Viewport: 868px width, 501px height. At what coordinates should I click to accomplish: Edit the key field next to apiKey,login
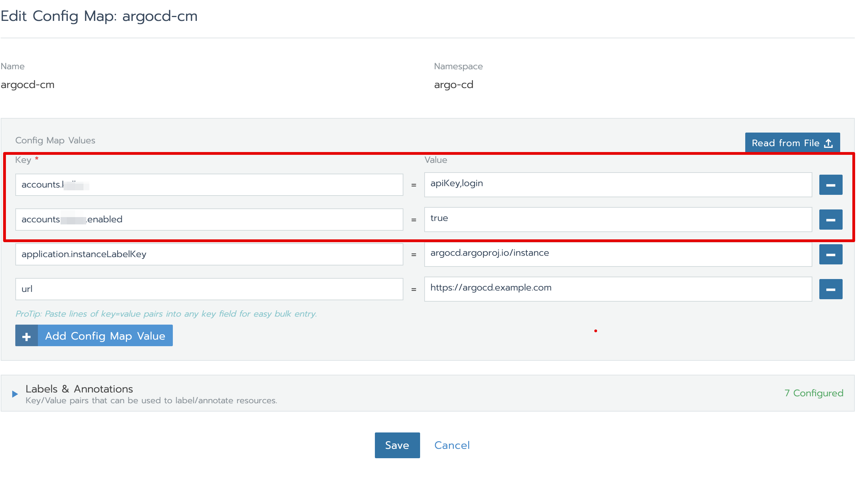(x=209, y=185)
